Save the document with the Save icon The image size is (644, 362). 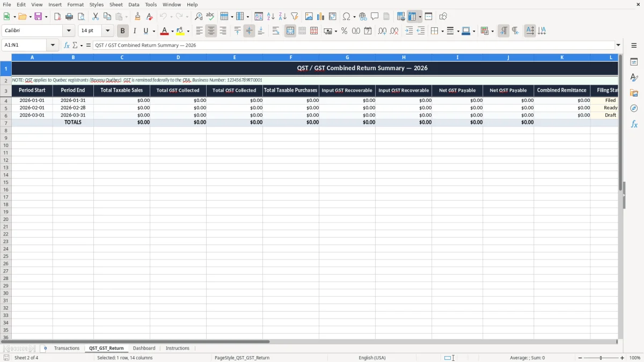point(38,17)
